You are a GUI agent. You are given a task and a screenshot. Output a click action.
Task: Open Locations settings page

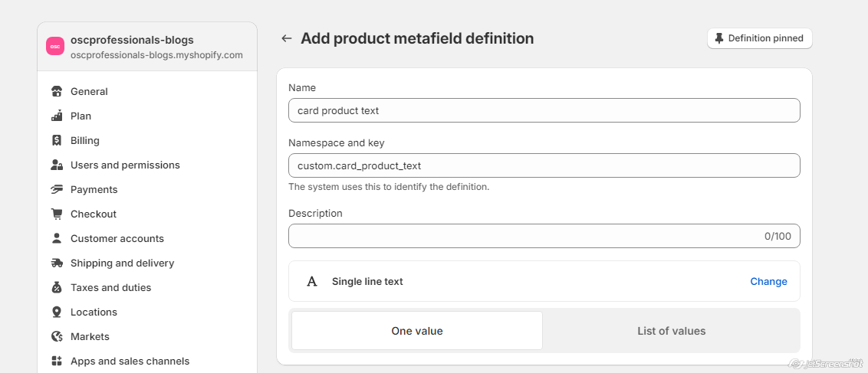pos(94,312)
